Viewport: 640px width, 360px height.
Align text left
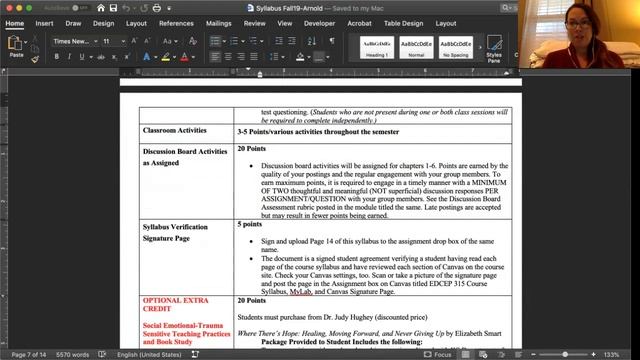pyautogui.click(x=215, y=57)
